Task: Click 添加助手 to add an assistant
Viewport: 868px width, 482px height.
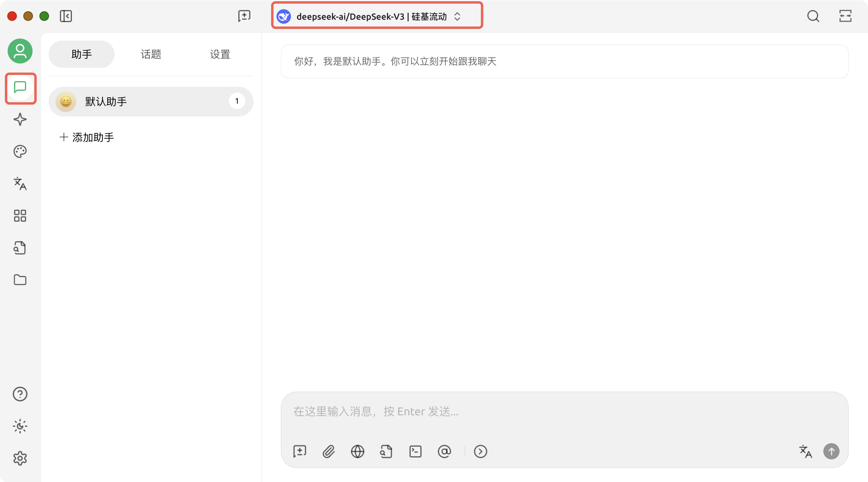Action: 87,137
